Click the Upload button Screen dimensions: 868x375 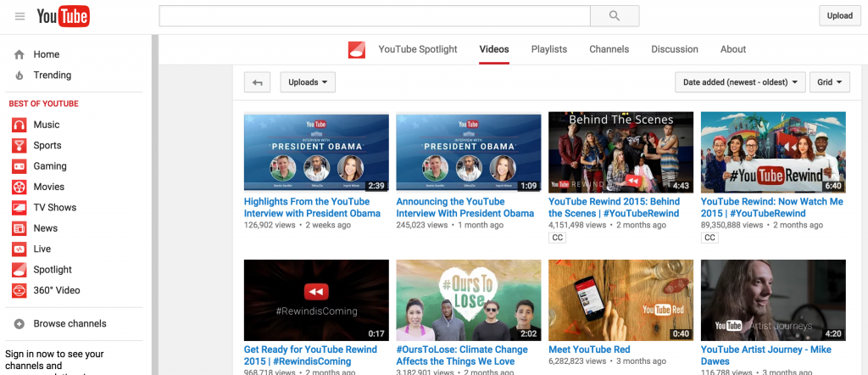840,16
